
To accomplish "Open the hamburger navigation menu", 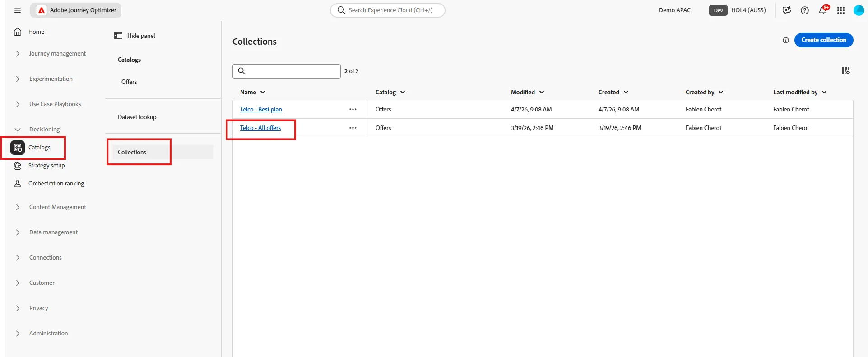I will pos(18,10).
